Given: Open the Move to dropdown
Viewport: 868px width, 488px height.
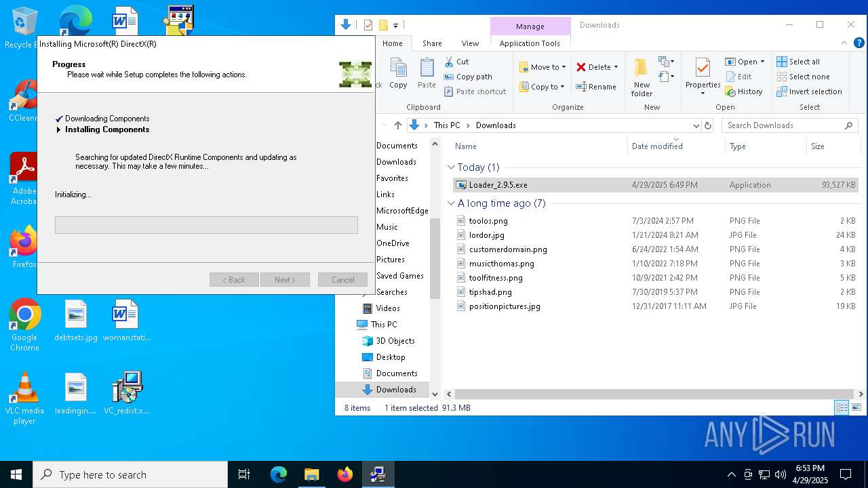Looking at the screenshot, I should (x=542, y=67).
